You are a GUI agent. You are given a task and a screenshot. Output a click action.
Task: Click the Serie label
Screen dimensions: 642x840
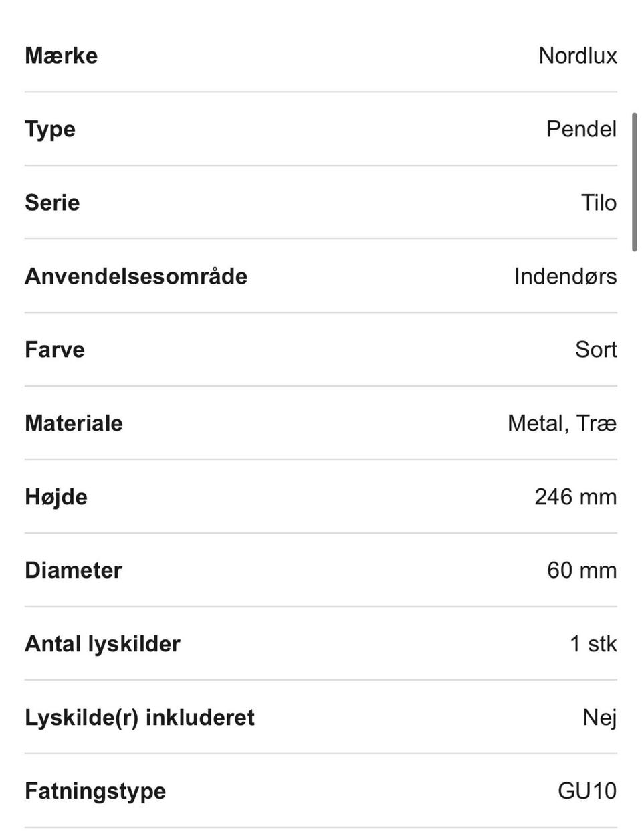coord(52,203)
